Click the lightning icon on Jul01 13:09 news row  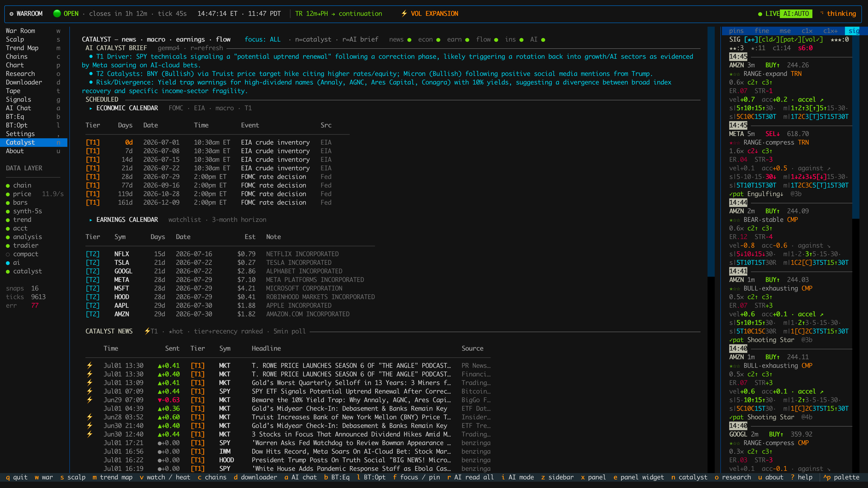coord(90,382)
